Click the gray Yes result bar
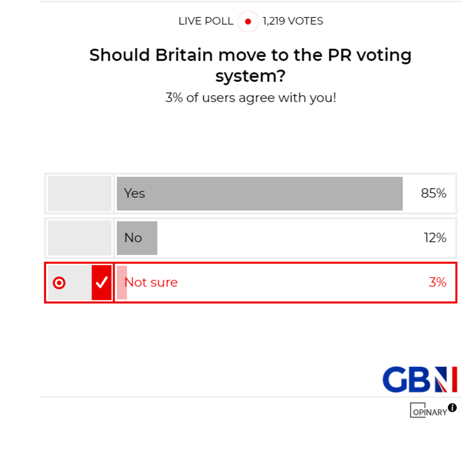This screenshot has height=467, width=476. click(x=260, y=193)
